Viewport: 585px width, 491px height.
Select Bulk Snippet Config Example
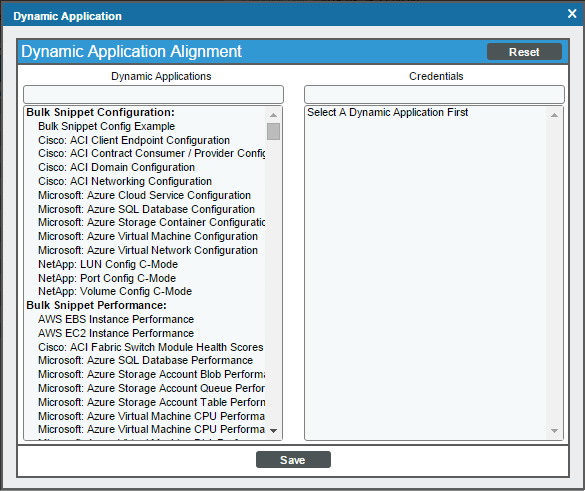click(x=106, y=126)
